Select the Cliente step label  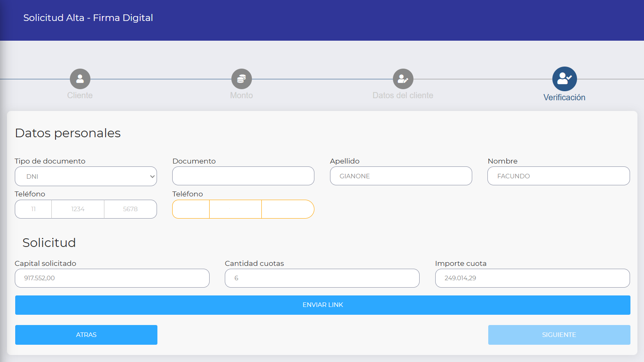click(x=80, y=95)
